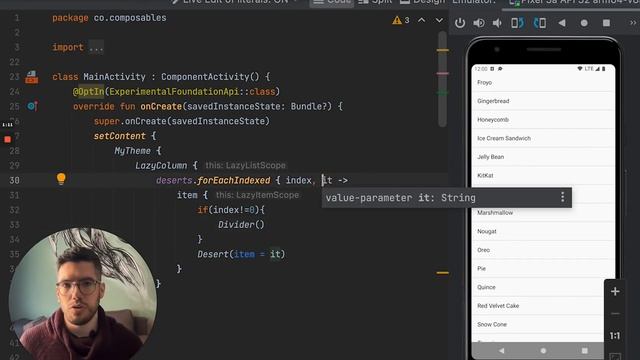This screenshot has width=640, height=360.
Task: Click the yellow warning stripe marker at scrollbar top
Action: point(443,50)
